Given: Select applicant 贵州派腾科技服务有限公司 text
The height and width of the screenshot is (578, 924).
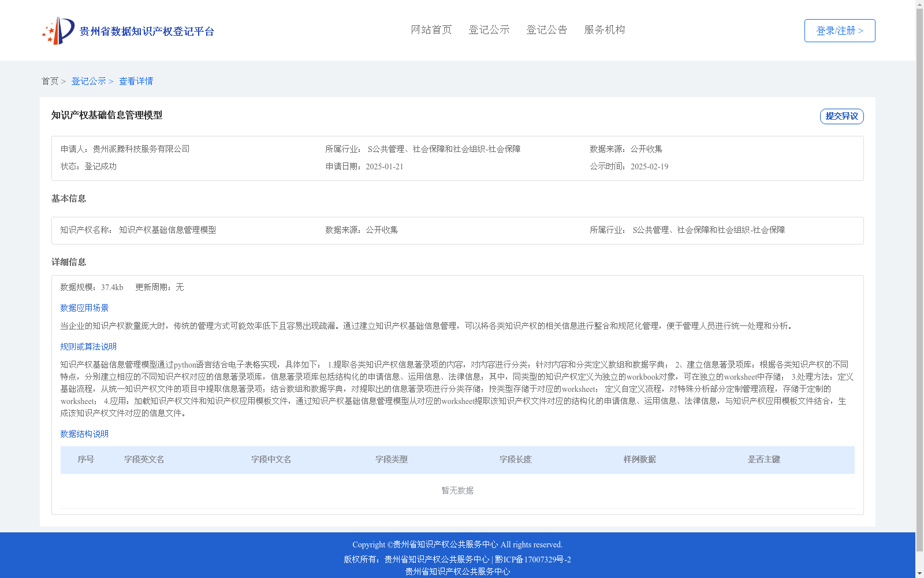Looking at the screenshot, I should pos(141,149).
